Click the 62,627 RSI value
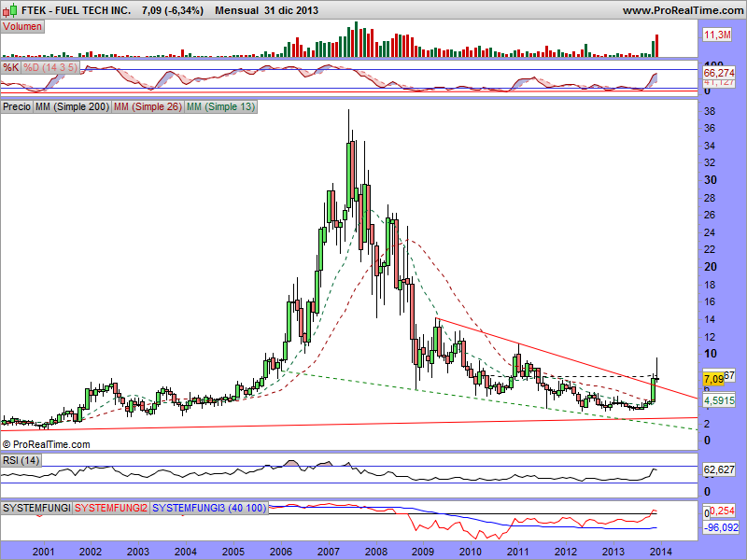Viewport: 747px width, 560px height. 719,469
